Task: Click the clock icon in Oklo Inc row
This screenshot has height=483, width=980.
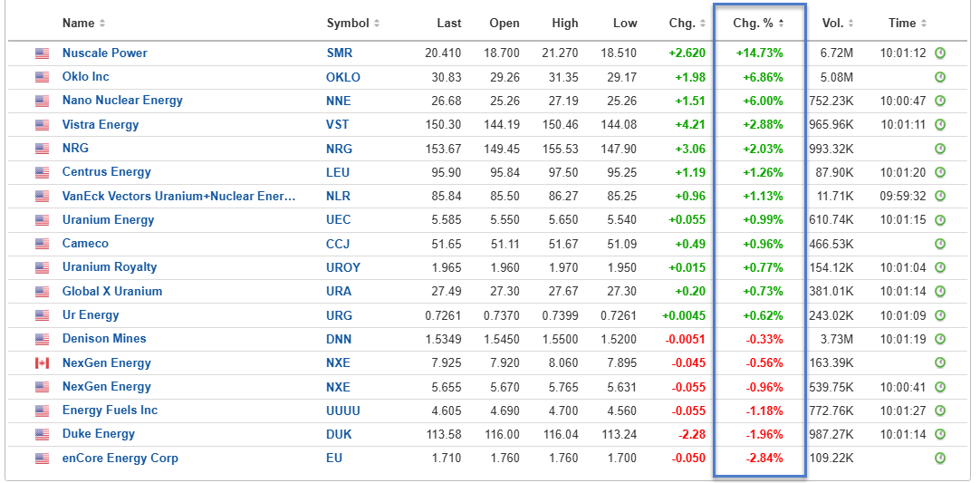Action: (939, 77)
